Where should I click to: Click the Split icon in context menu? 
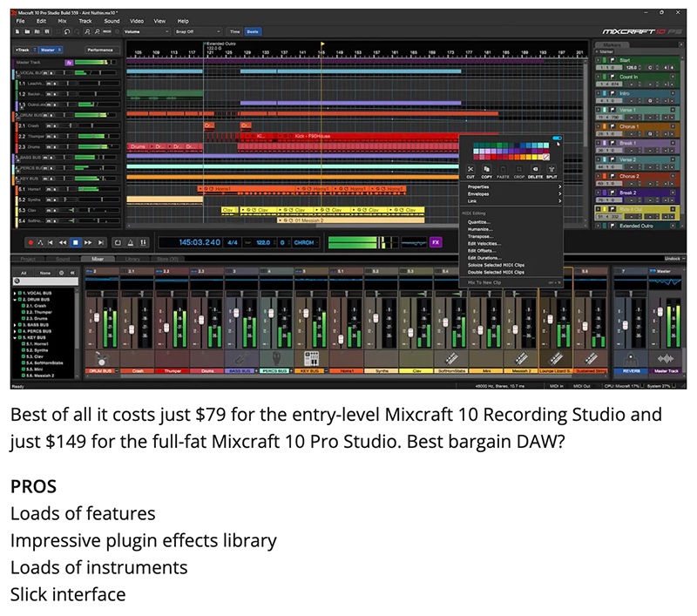coord(552,169)
